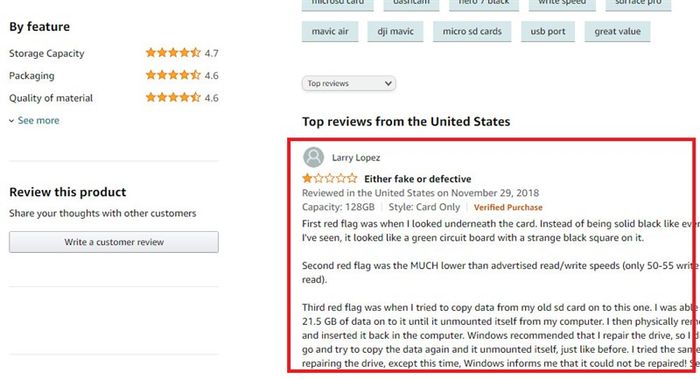Select the usb port keyword tag

[548, 32]
